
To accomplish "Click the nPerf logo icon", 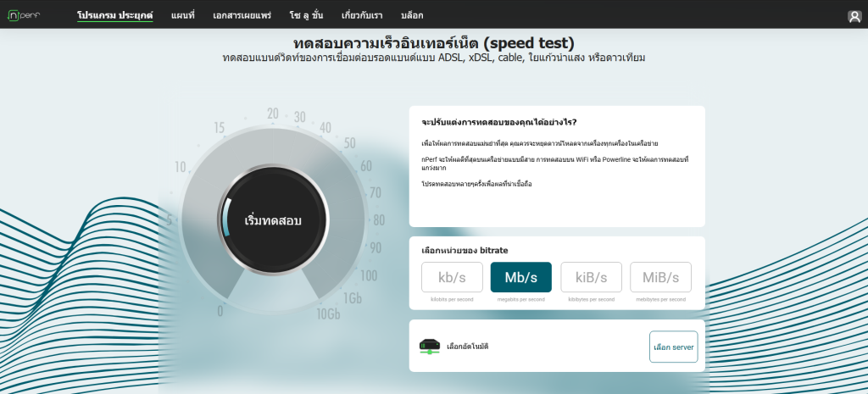I will pos(29,15).
